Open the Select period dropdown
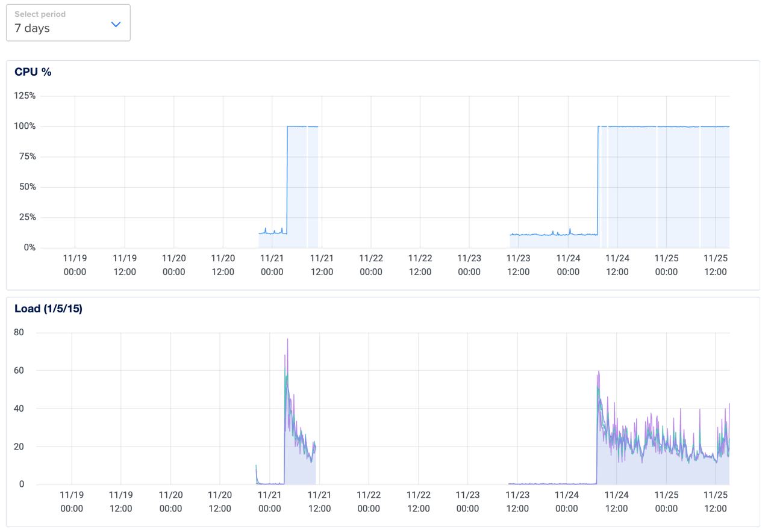The image size is (771, 532). pos(68,23)
